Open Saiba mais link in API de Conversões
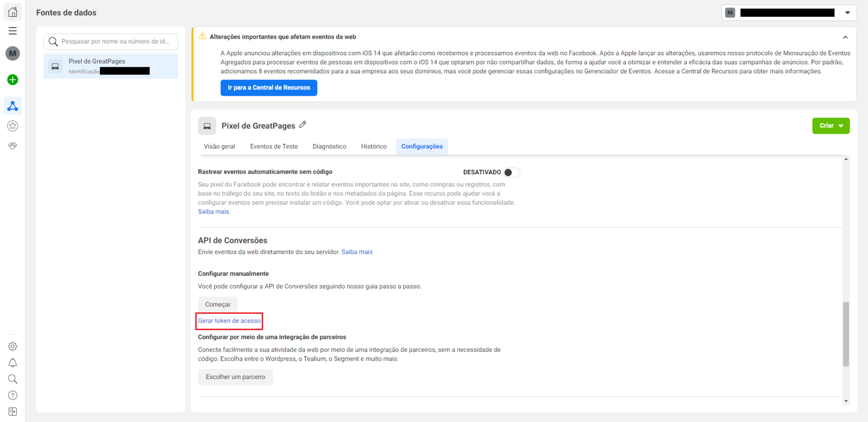The width and height of the screenshot is (868, 422). (357, 252)
